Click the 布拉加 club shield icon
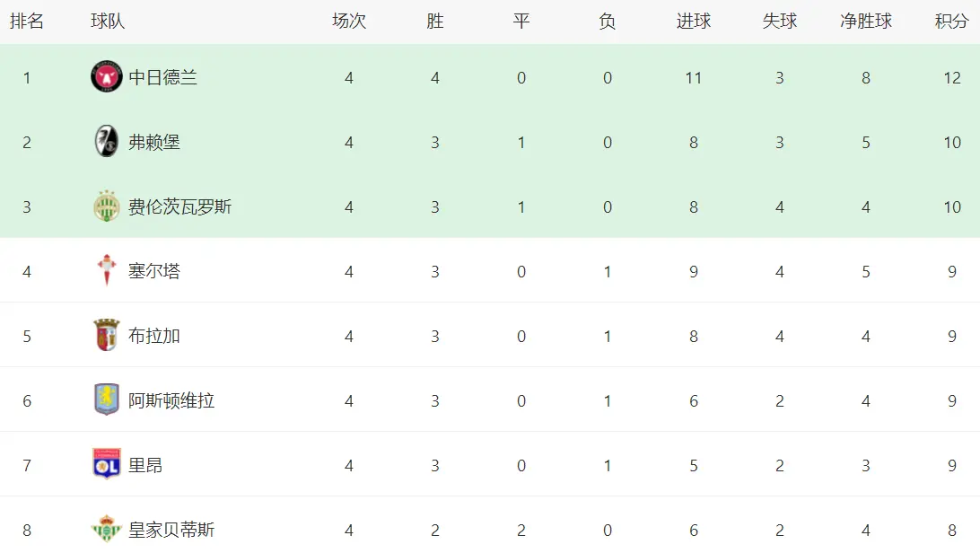 pyautogui.click(x=107, y=336)
